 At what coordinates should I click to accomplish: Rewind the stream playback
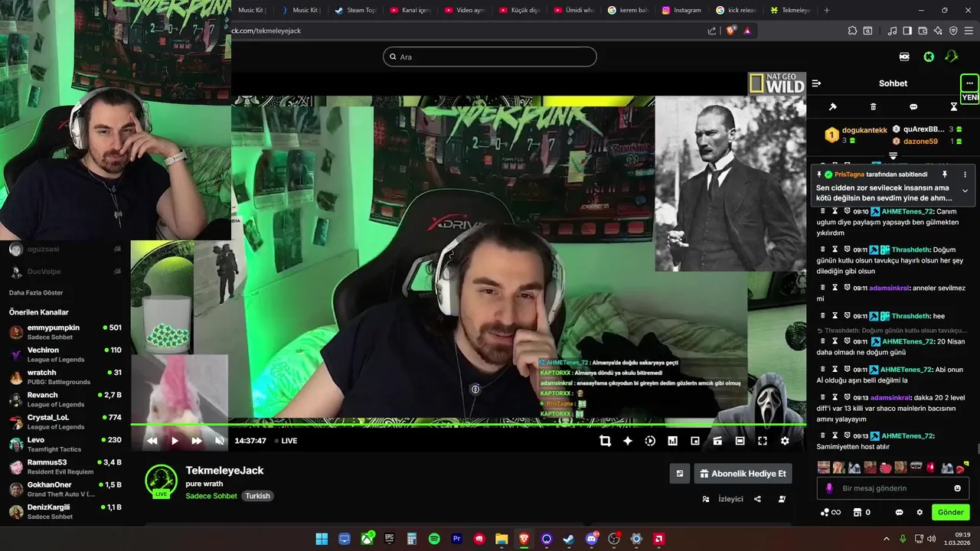coord(152,441)
